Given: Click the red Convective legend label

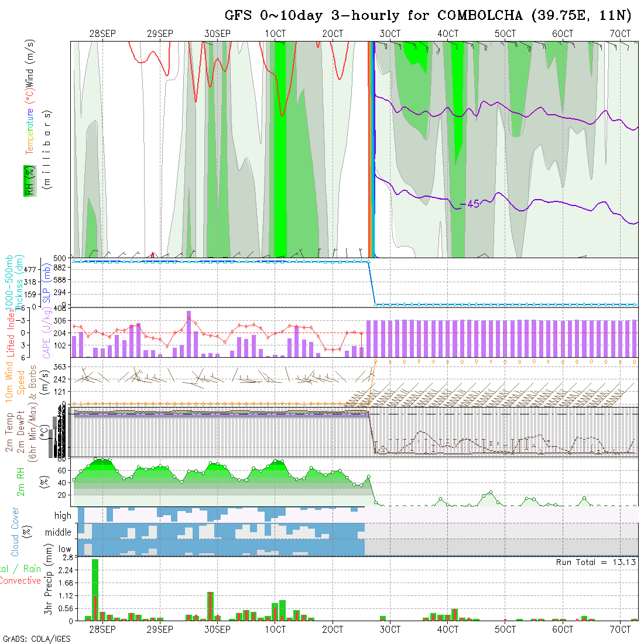Looking at the screenshot, I should pyautogui.click(x=20, y=581).
